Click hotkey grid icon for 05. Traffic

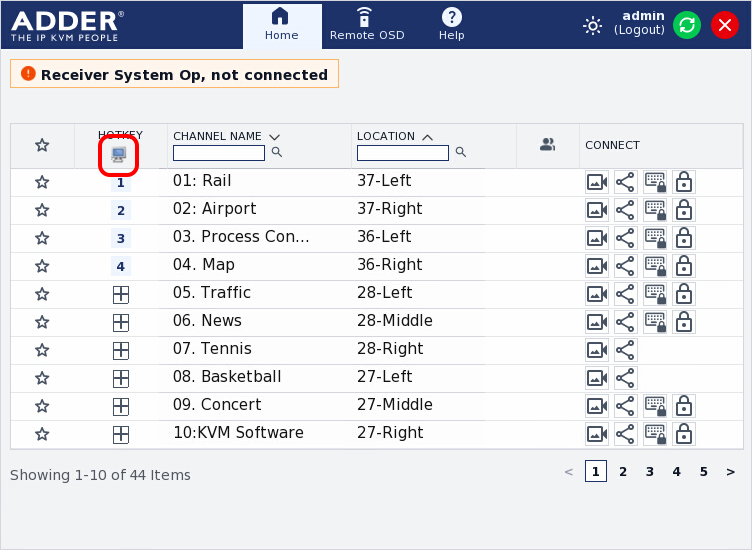click(x=121, y=294)
